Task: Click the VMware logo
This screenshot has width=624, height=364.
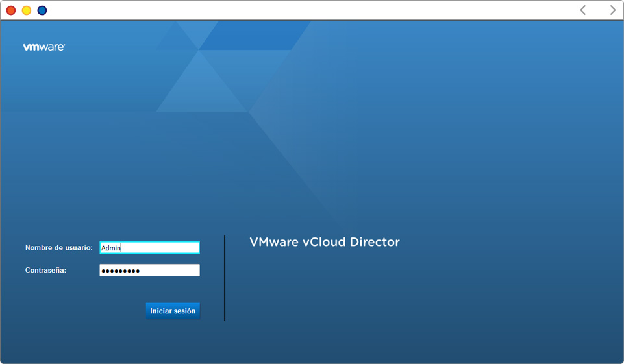Action: tap(44, 47)
